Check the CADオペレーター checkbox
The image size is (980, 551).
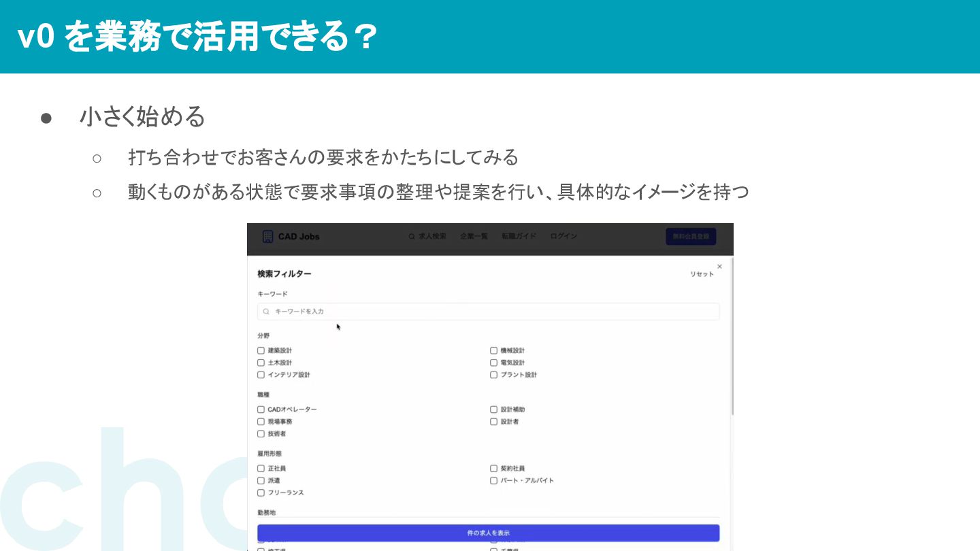[261, 410]
